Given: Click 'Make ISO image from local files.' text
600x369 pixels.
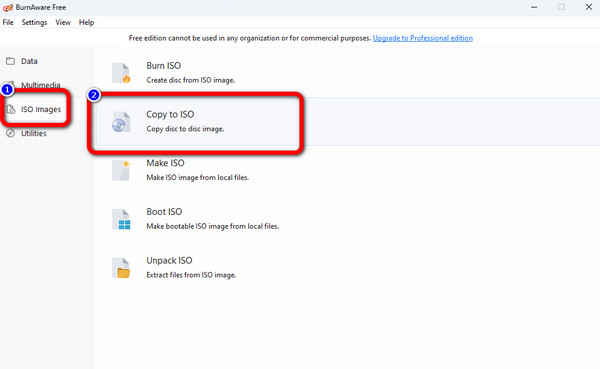Looking at the screenshot, I should (197, 178).
